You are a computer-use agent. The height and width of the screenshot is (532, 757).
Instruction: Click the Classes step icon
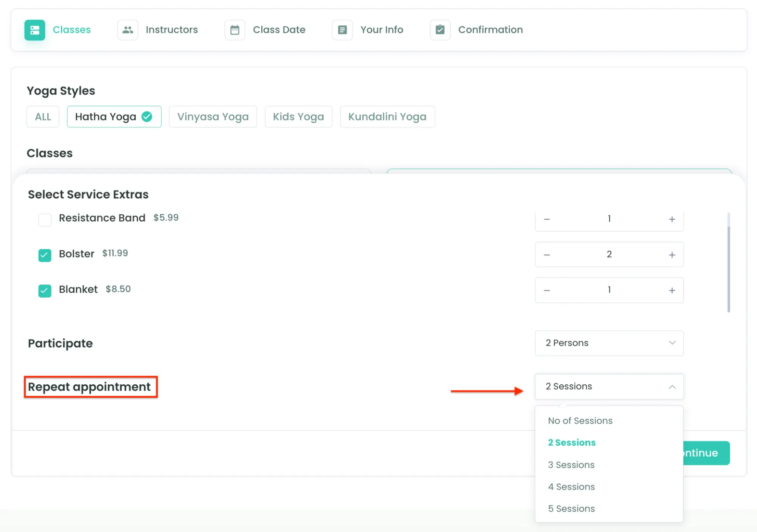point(34,30)
